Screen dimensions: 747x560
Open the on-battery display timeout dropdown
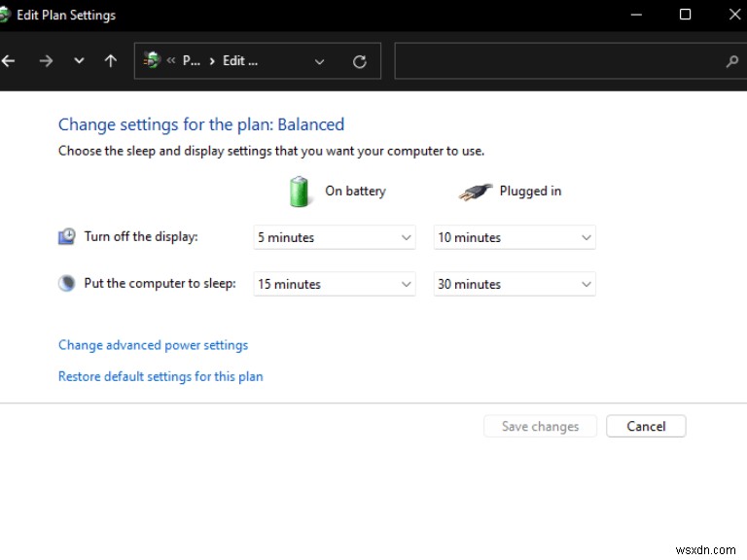(x=335, y=237)
